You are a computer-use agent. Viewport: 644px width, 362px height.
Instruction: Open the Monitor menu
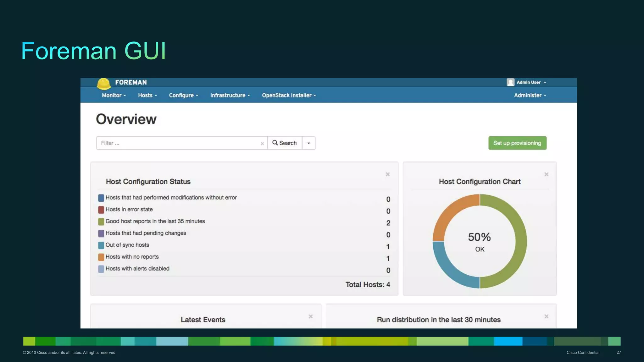[114, 95]
